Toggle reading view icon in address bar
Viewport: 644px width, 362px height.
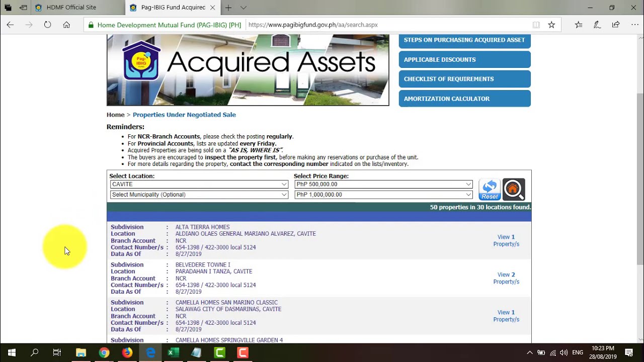click(536, 25)
